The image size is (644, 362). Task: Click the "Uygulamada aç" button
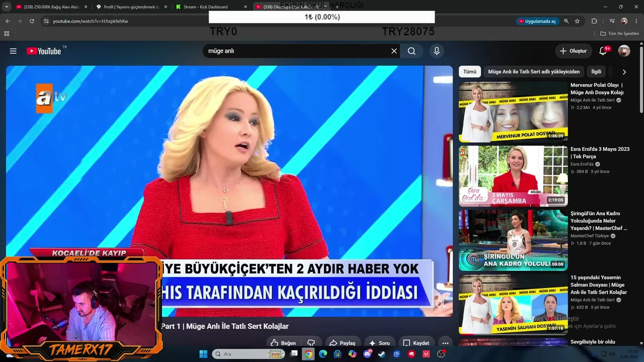coord(537,21)
